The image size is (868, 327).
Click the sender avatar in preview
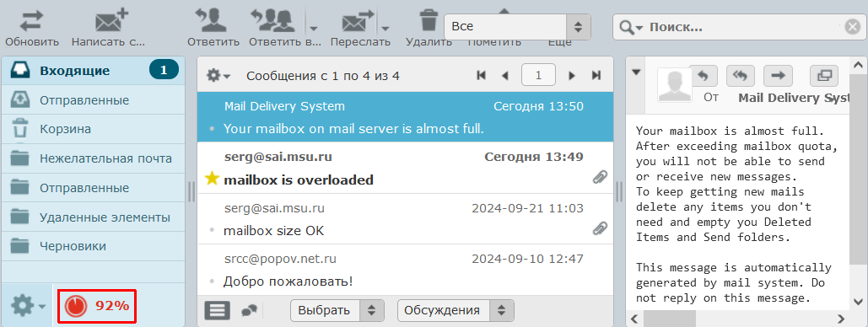(674, 84)
